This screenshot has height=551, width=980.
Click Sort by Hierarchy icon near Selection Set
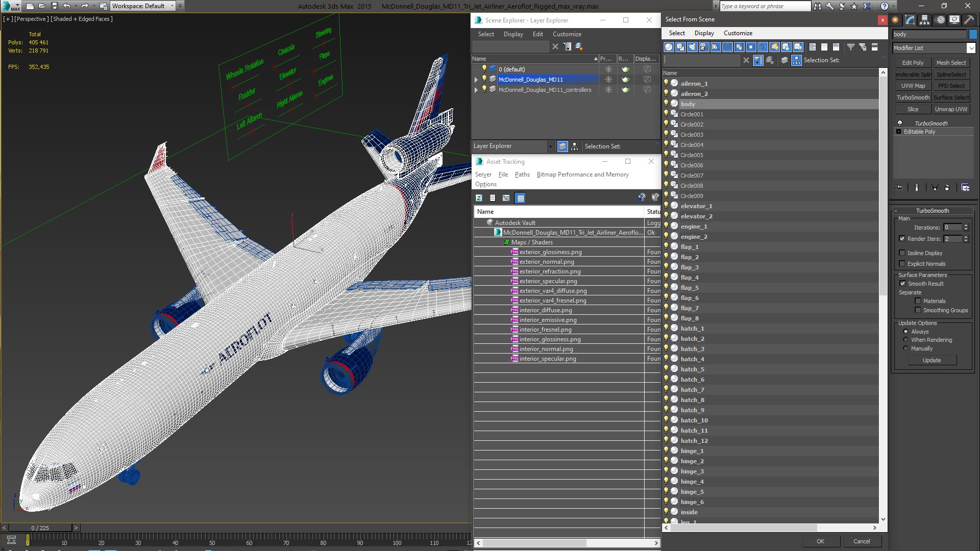click(796, 60)
